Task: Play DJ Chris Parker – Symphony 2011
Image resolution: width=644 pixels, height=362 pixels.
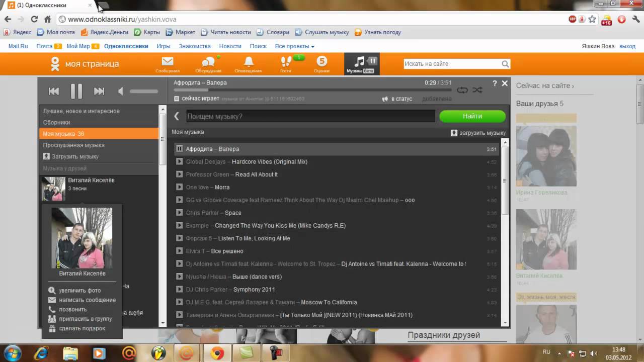Action: coord(179,289)
